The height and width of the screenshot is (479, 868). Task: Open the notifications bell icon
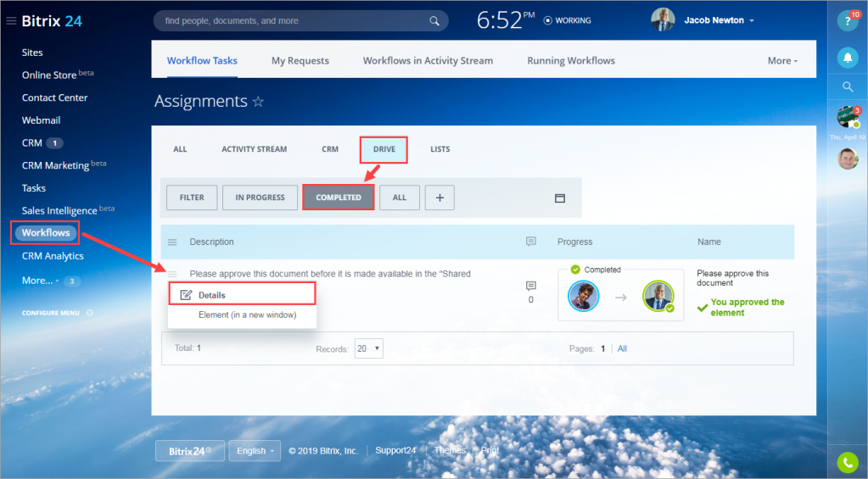tap(848, 58)
